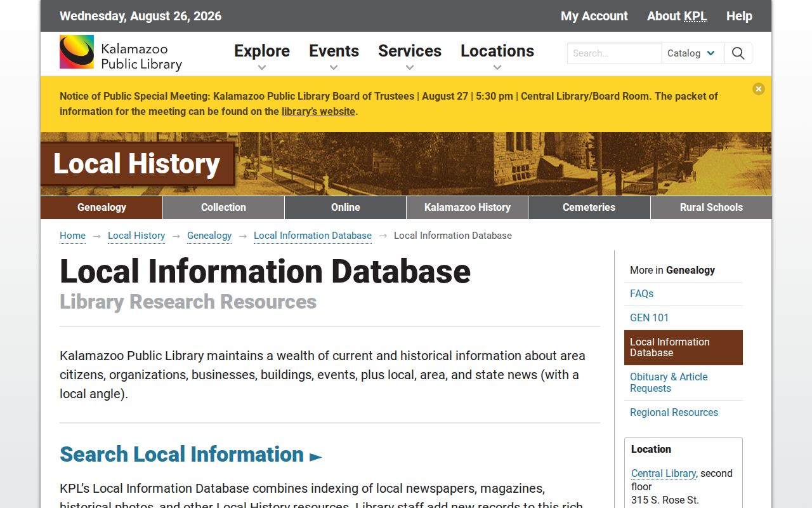This screenshot has width=812, height=508.
Task: Open the Catalog search scope dropdown
Action: coord(693,53)
